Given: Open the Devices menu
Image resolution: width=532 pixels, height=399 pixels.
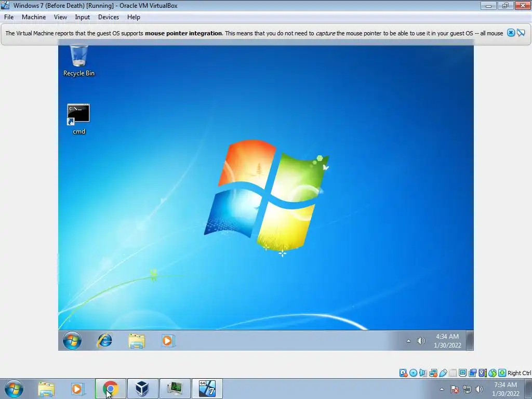Looking at the screenshot, I should coord(109,17).
